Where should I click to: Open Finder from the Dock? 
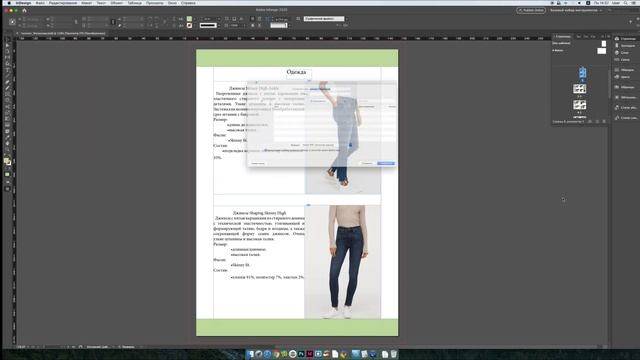click(x=249, y=354)
